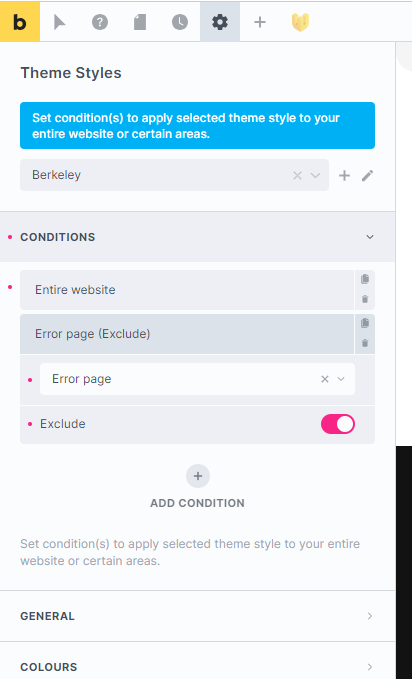Click the plus add elements icon
412x679 pixels.
tap(260, 22)
